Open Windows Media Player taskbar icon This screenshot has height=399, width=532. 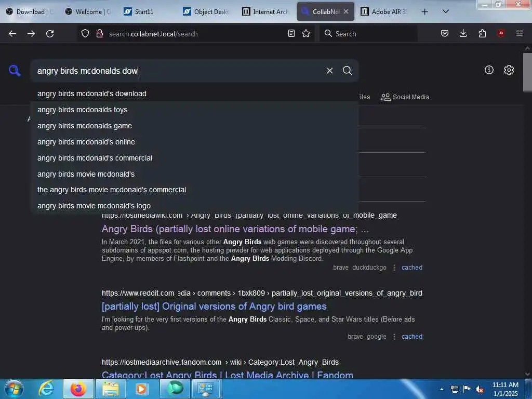click(x=141, y=389)
